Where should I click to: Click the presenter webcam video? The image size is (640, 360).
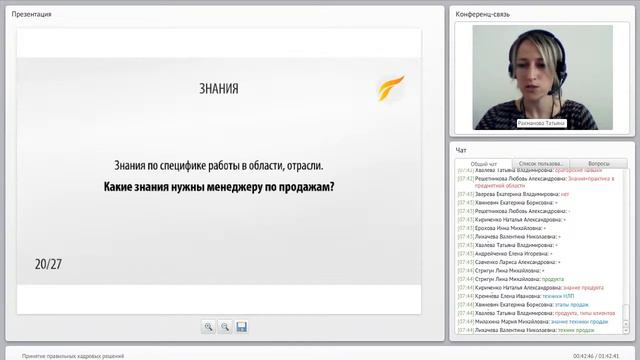tap(542, 78)
